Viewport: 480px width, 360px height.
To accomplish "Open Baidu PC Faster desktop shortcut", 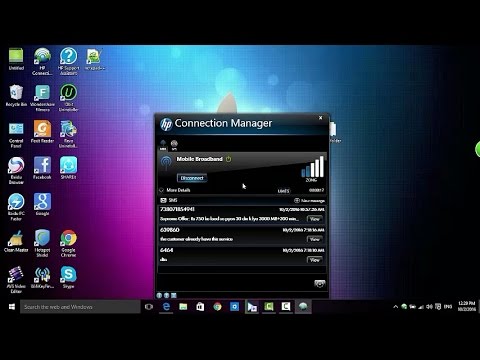I will click(16, 207).
